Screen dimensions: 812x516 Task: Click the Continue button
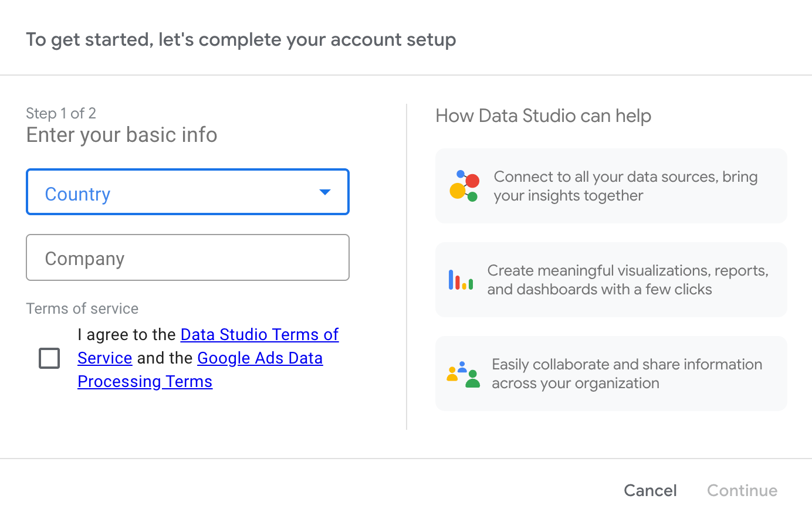(742, 490)
